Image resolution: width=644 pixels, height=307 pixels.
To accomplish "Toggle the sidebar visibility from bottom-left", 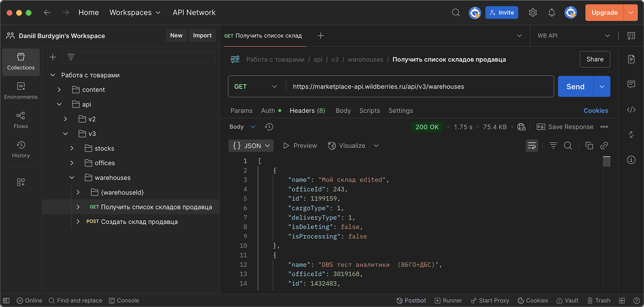I will click(x=6, y=300).
